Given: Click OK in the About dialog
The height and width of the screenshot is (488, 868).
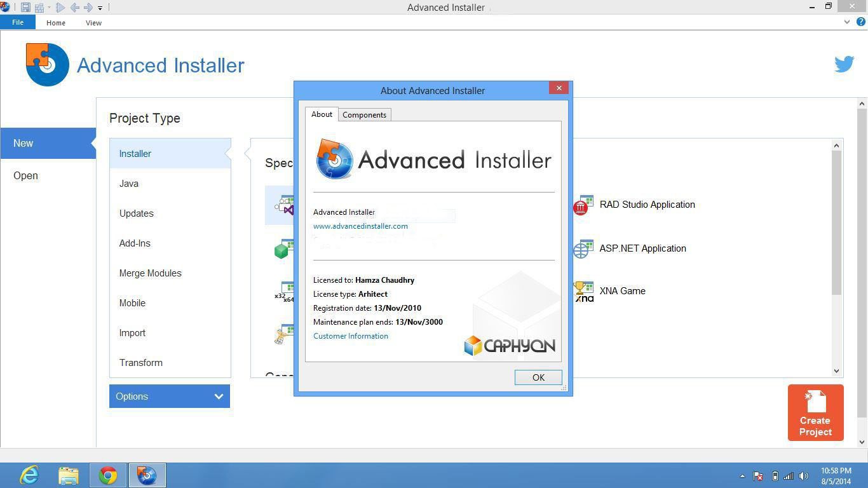Looking at the screenshot, I should (x=538, y=377).
